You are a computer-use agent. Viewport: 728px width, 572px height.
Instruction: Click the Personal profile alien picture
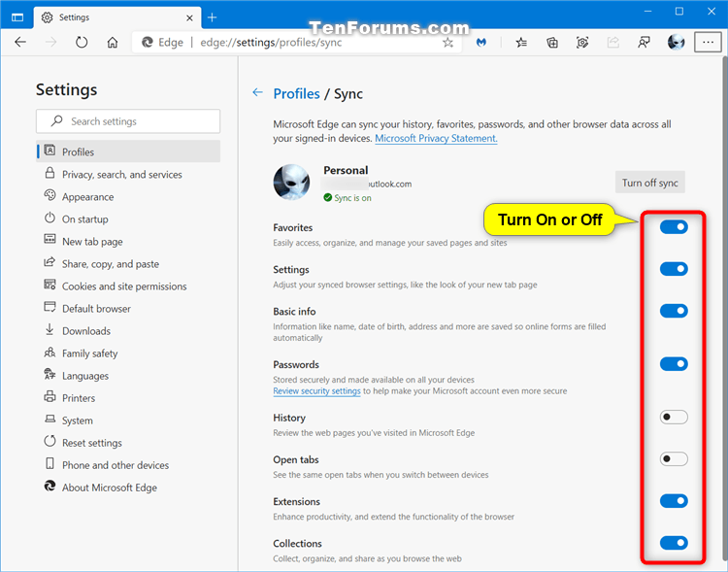pyautogui.click(x=291, y=183)
